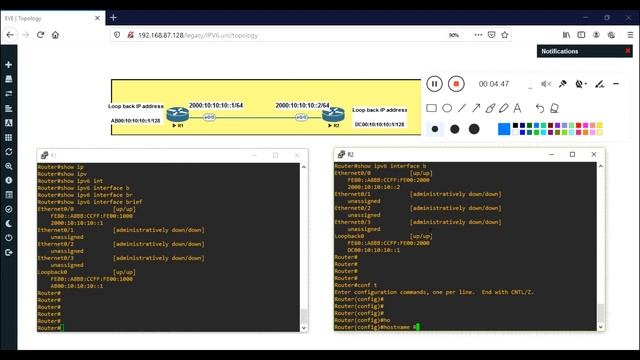Open the R2 PuTTY window system icon
Viewport: 640px width, 360px height.
pos(341,154)
